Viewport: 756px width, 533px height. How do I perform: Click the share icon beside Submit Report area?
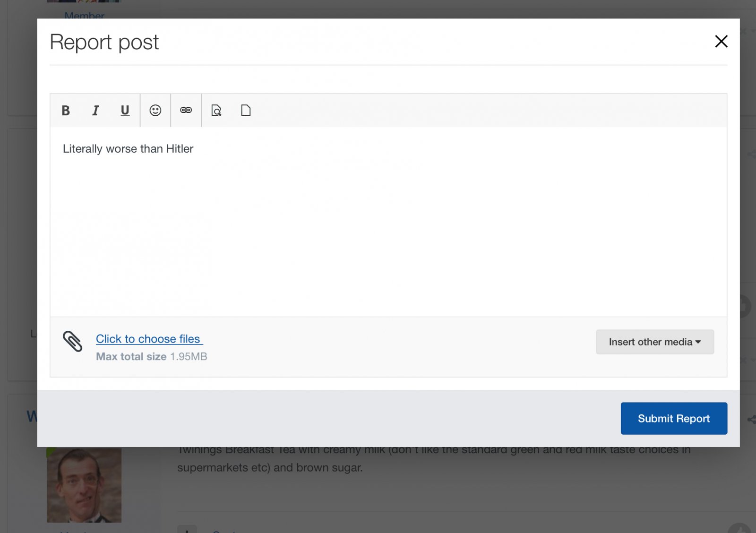[751, 419]
